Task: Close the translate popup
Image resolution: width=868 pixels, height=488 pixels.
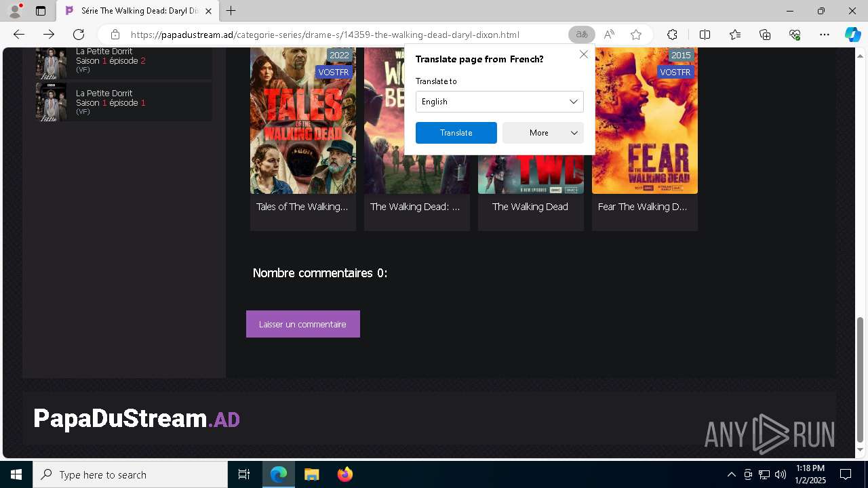Action: (584, 54)
